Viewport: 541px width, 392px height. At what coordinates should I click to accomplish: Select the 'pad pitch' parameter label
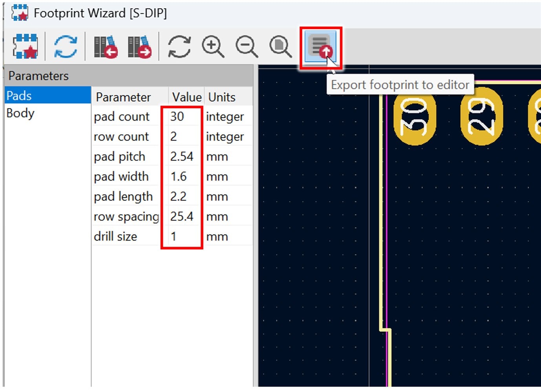click(x=119, y=157)
